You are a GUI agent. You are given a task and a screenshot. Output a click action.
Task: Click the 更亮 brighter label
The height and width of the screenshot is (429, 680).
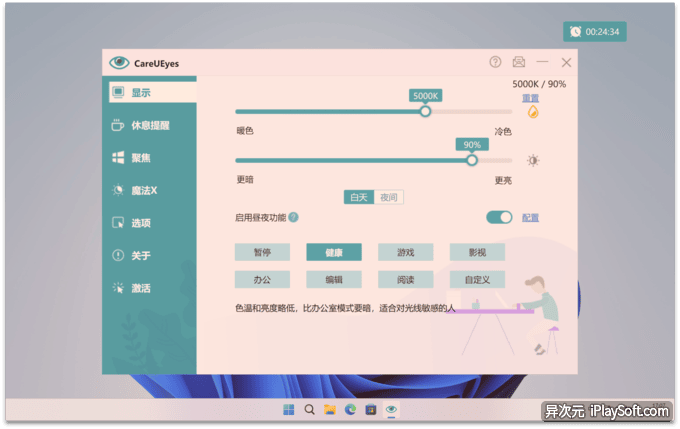coord(503,180)
